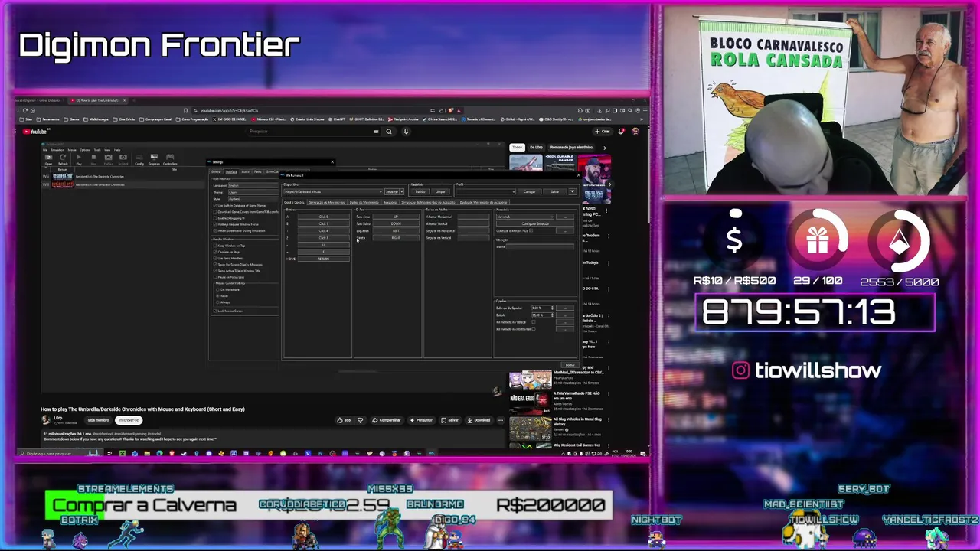The height and width of the screenshot is (551, 980).
Task: Switch to Settings Paths tab
Action: coord(258,172)
